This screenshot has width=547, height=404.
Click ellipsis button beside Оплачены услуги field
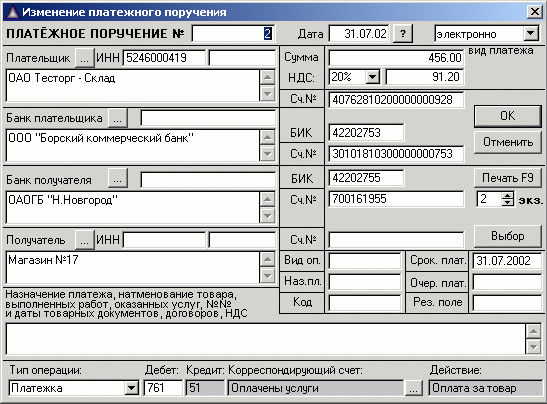(x=413, y=388)
